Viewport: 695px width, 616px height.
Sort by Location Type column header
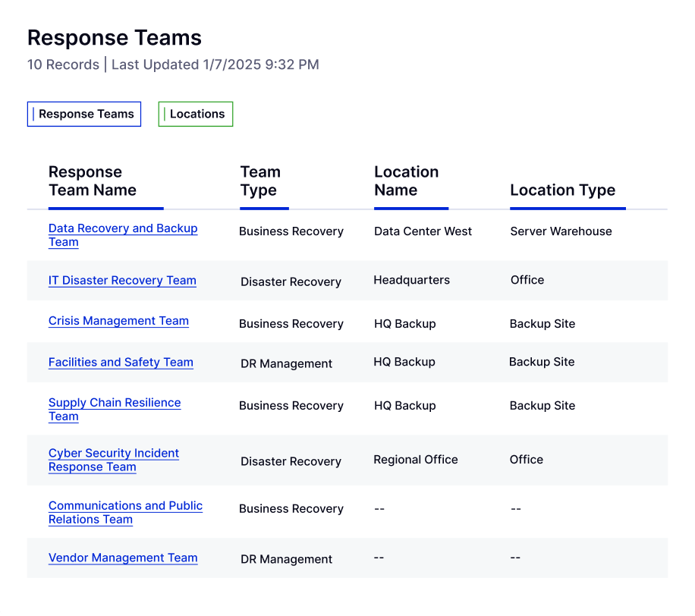pos(562,190)
